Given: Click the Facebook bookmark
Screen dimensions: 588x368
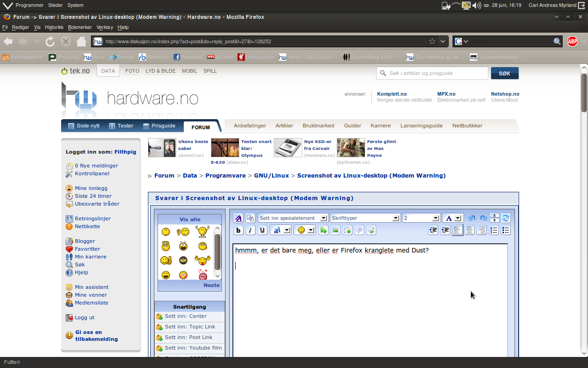Looking at the screenshot, I should click(188, 57).
